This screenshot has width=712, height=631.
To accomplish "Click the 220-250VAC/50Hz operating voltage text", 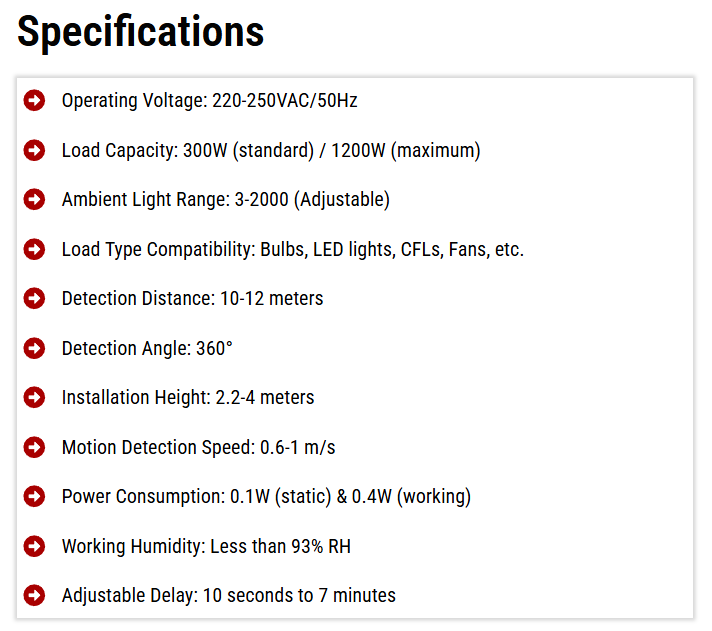I will pos(286,101).
